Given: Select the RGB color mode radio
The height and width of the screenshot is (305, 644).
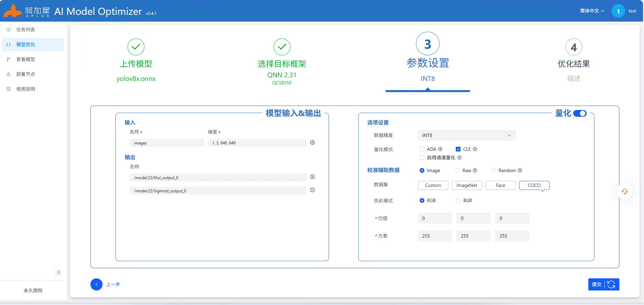Looking at the screenshot, I should point(422,200).
